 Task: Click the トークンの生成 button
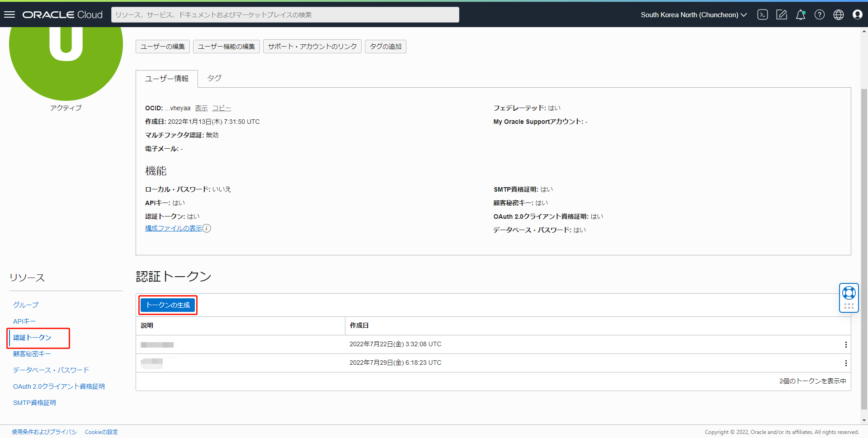coord(168,305)
